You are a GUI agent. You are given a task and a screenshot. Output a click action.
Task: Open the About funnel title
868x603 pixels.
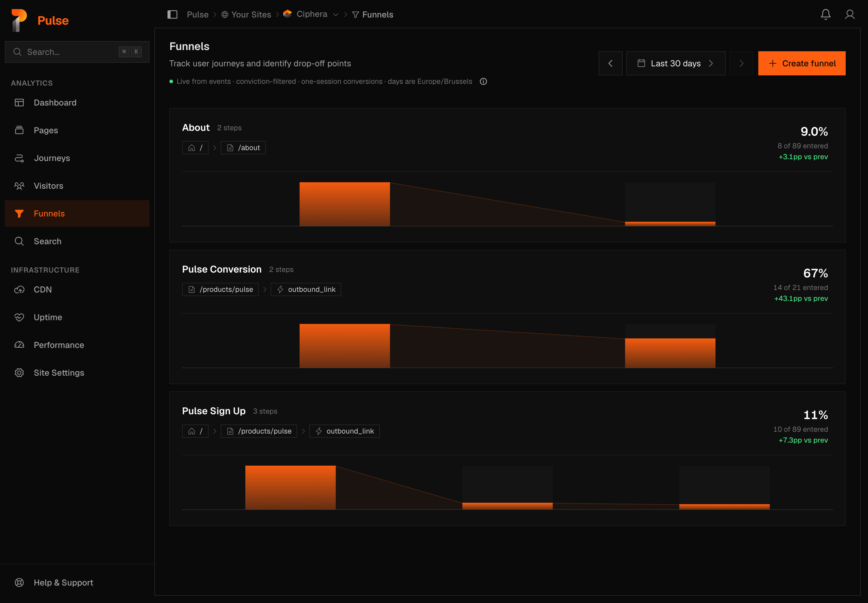coord(196,128)
